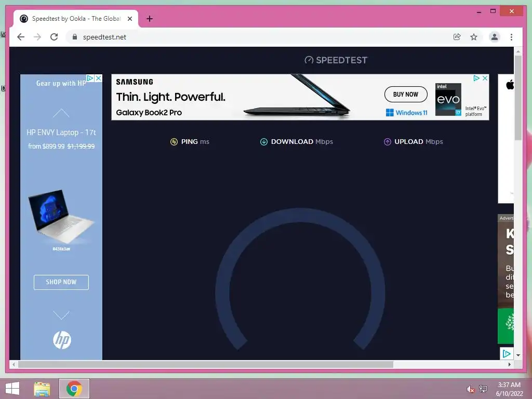Click Galaxy Book2 Pro text in ad
The image size is (532, 399).
tap(149, 113)
